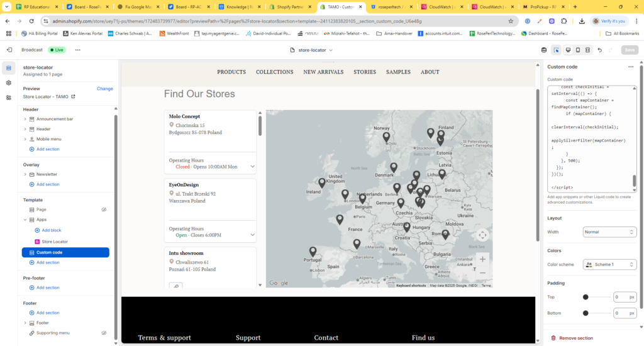Click Remove section button
Image resolution: width=644 pixels, height=346 pixels.
(x=572, y=338)
